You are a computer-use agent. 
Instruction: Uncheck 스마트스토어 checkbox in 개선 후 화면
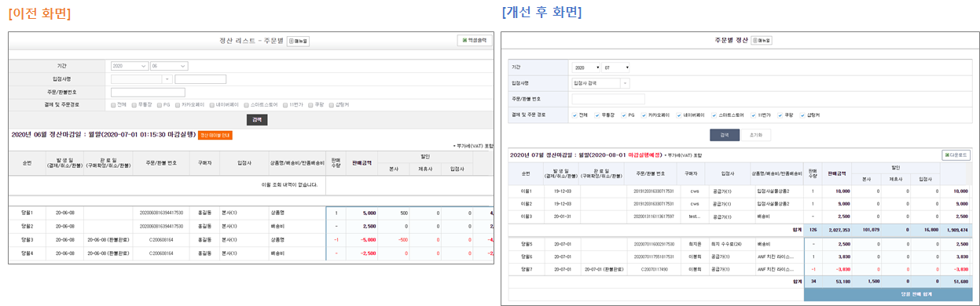(714, 115)
